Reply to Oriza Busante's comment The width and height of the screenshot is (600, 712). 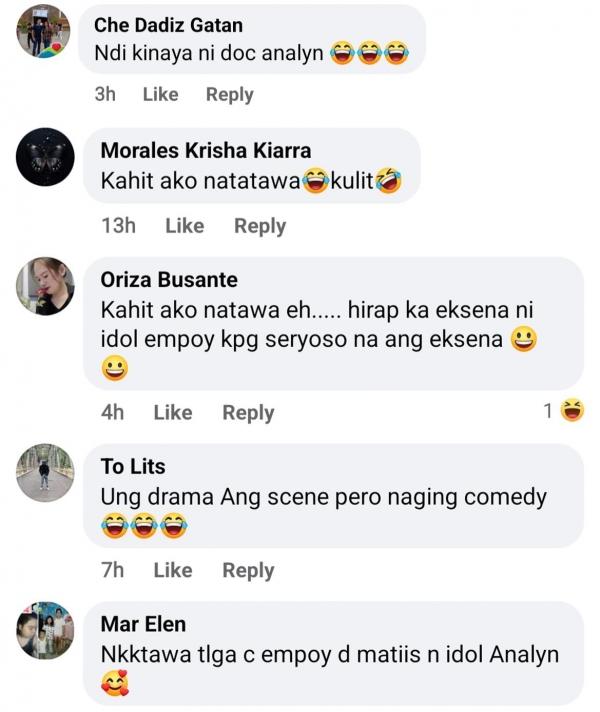point(248,412)
